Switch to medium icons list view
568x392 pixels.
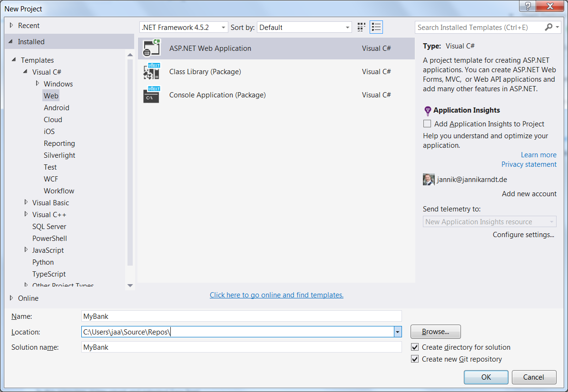pyautogui.click(x=376, y=27)
